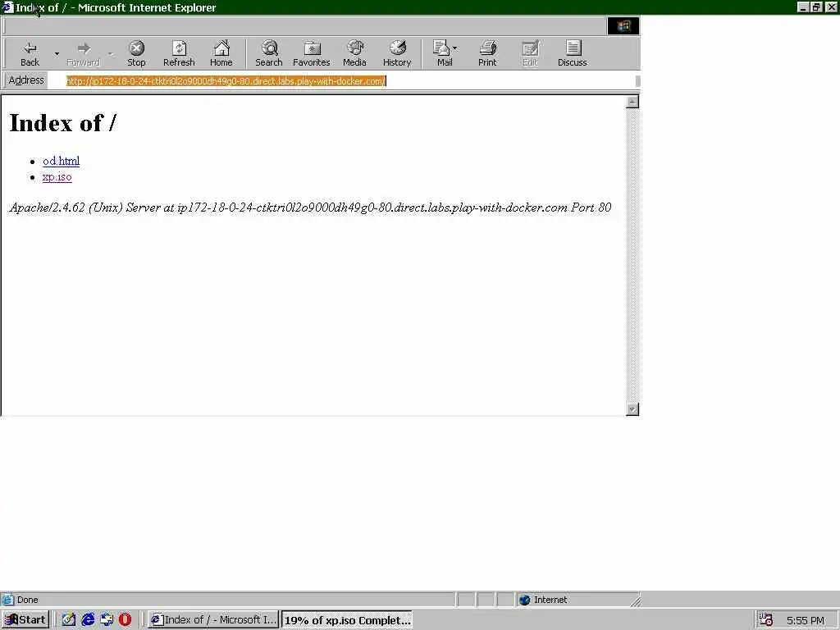Open Outlook Express quick launch icon

point(107,620)
